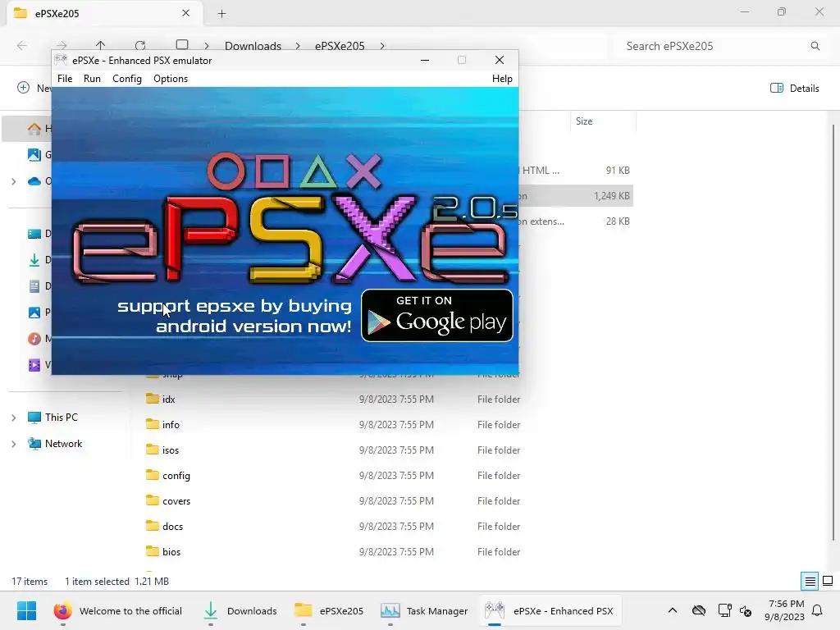840x630 pixels.
Task: Go forward in File Explorer
Action: 62,46
